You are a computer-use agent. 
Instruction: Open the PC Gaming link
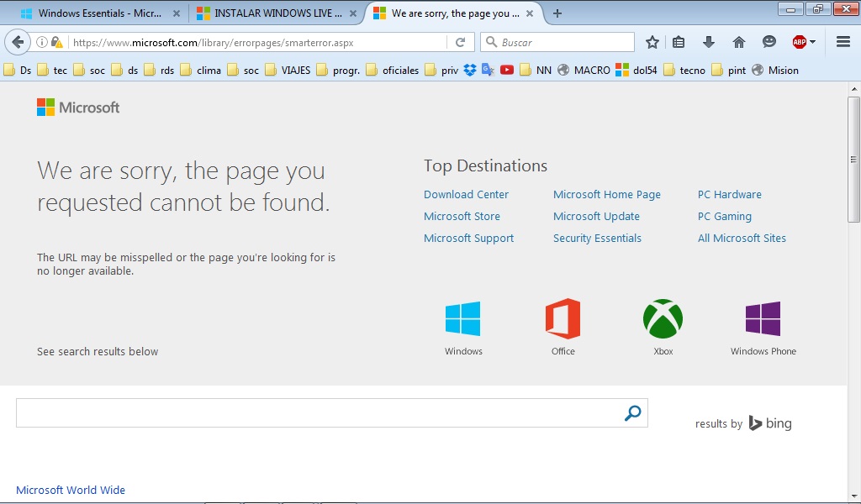coord(724,216)
